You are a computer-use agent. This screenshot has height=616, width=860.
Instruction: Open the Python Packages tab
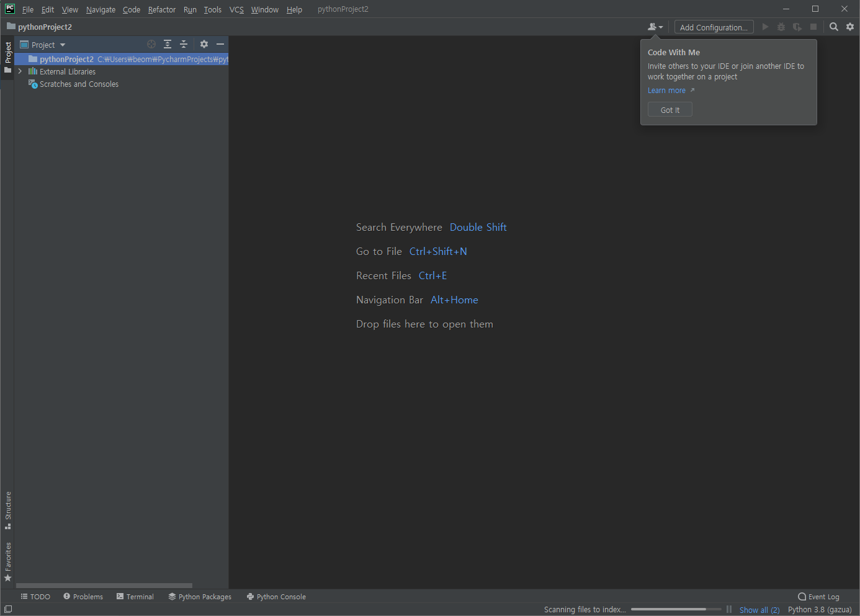point(200,596)
